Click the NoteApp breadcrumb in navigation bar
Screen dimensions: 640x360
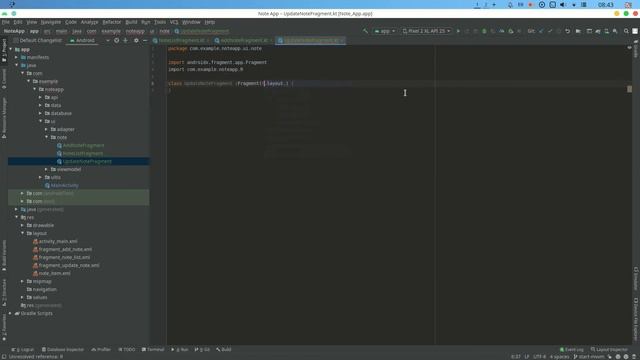click(14, 31)
